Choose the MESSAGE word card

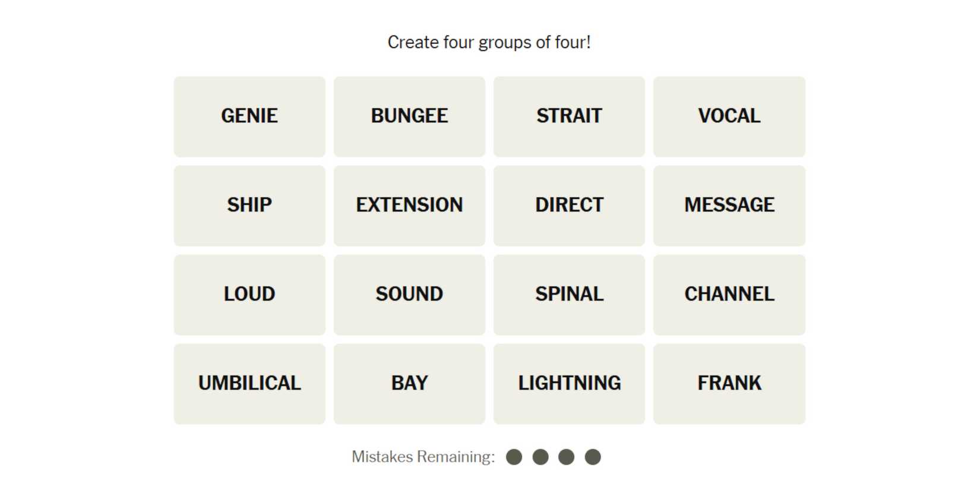pyautogui.click(x=729, y=206)
